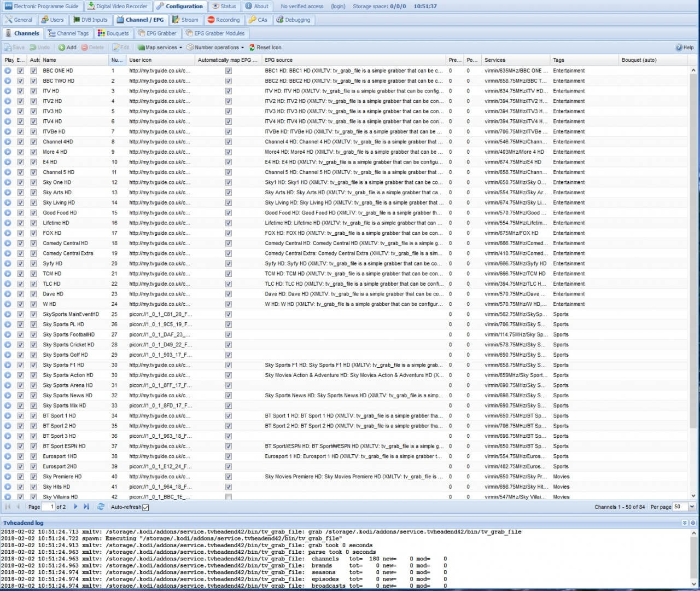This screenshot has height=591, width=700.
Task: Uncheck enabled checkbox for ITV HD
Action: 20,91
